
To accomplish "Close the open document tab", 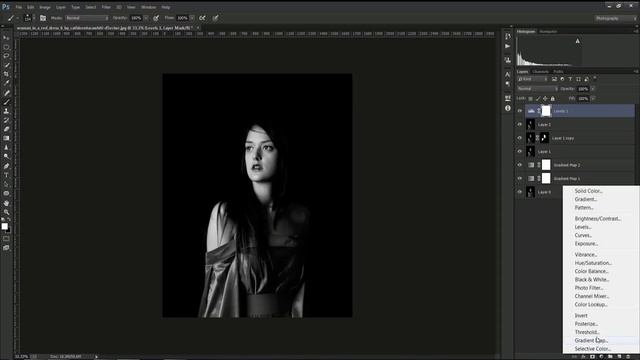I will [198, 28].
